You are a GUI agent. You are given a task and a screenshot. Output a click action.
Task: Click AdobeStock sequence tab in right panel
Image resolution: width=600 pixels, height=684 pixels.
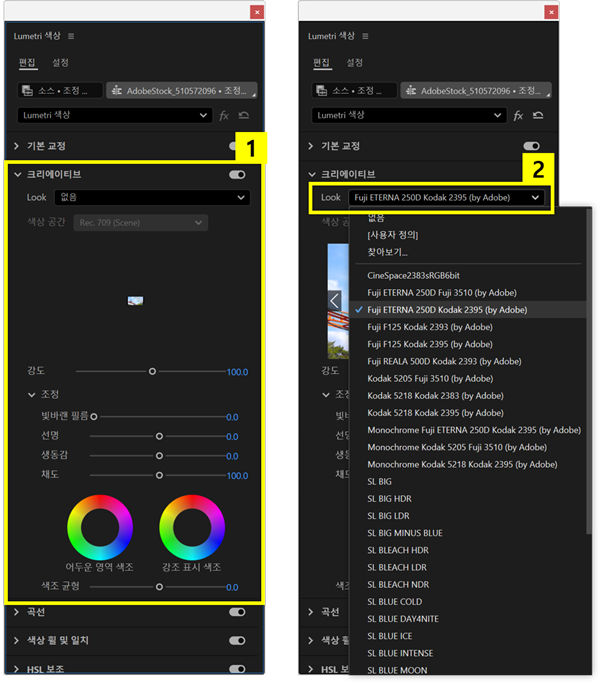(476, 91)
